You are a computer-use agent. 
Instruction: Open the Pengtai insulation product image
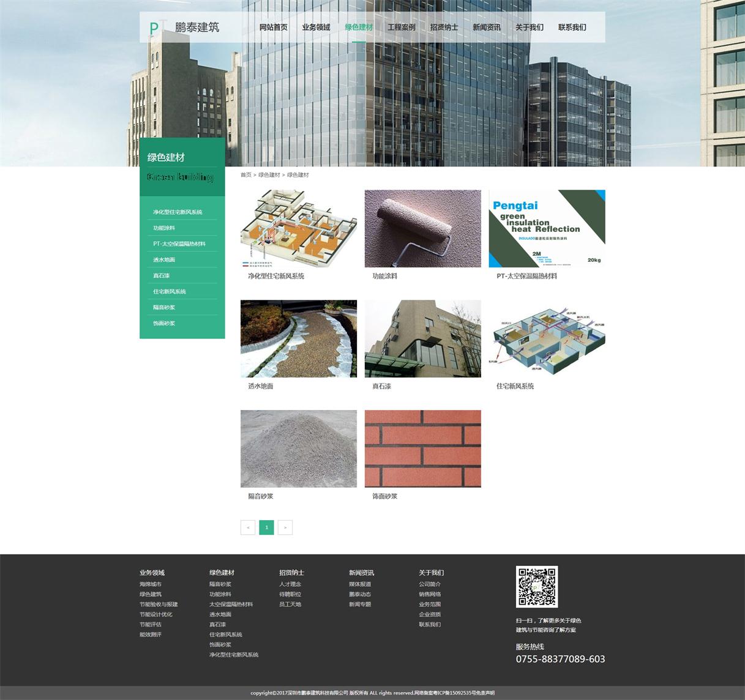click(547, 228)
